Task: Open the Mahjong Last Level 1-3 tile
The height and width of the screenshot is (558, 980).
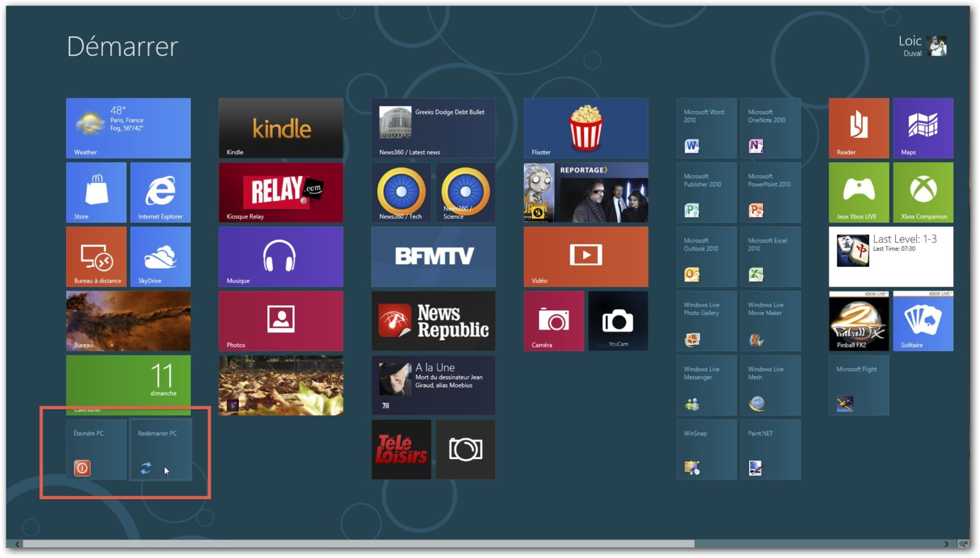Action: 891,257
